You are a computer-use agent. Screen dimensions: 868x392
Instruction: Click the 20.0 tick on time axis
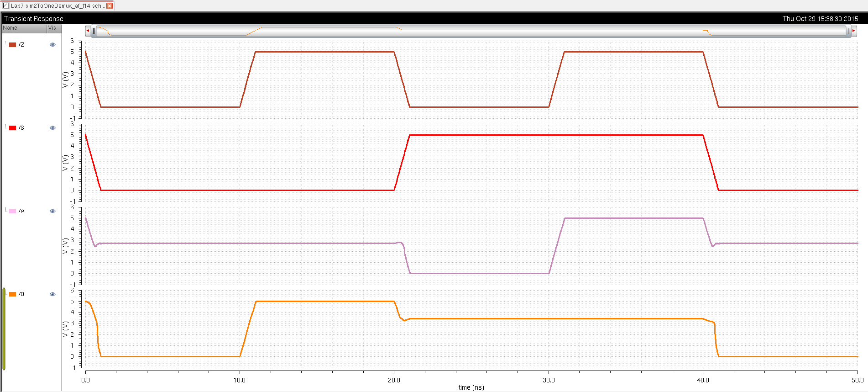pos(394,380)
